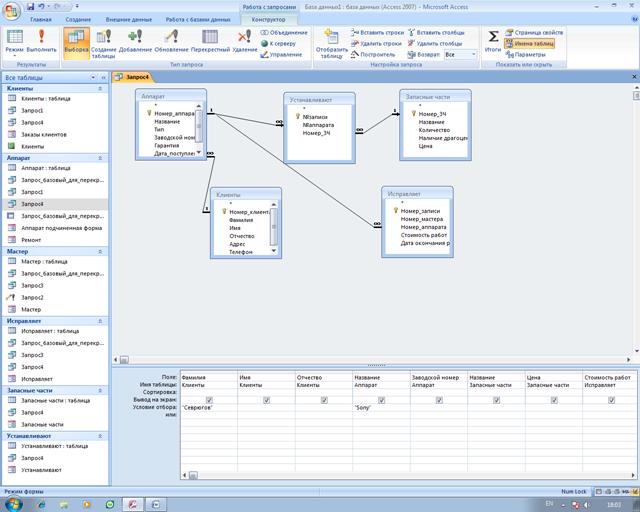Toggle Вывод на экран for Заводской номер column
This screenshot has width=640, height=512.
pyautogui.click(x=439, y=400)
